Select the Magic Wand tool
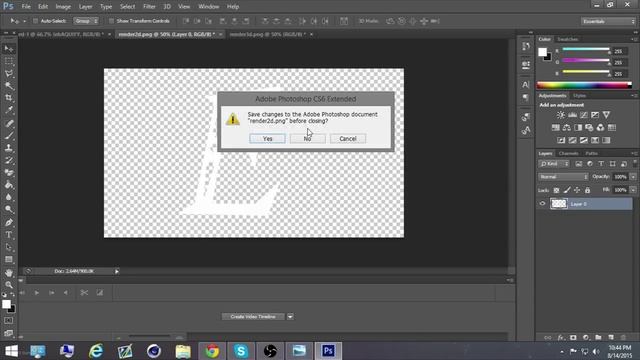 9,86
